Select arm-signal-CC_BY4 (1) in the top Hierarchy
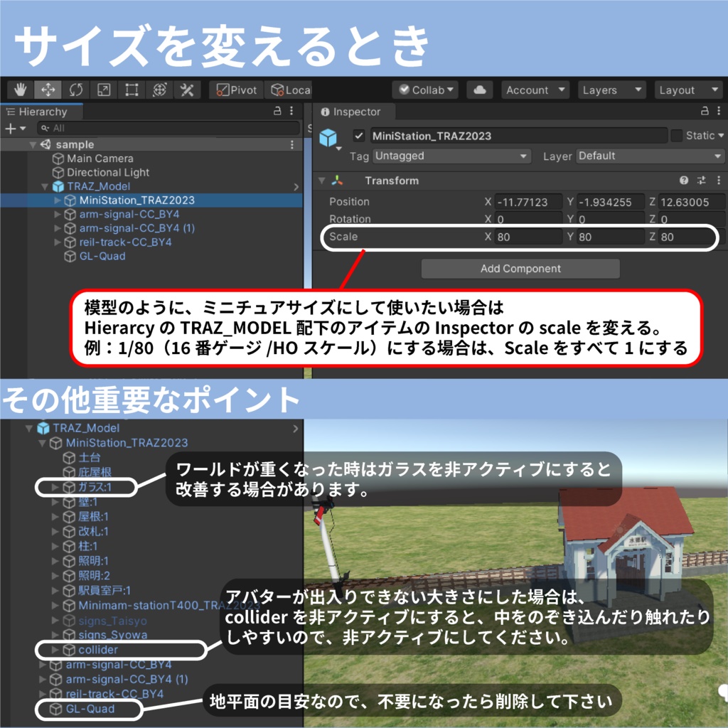The image size is (728, 728). (136, 228)
